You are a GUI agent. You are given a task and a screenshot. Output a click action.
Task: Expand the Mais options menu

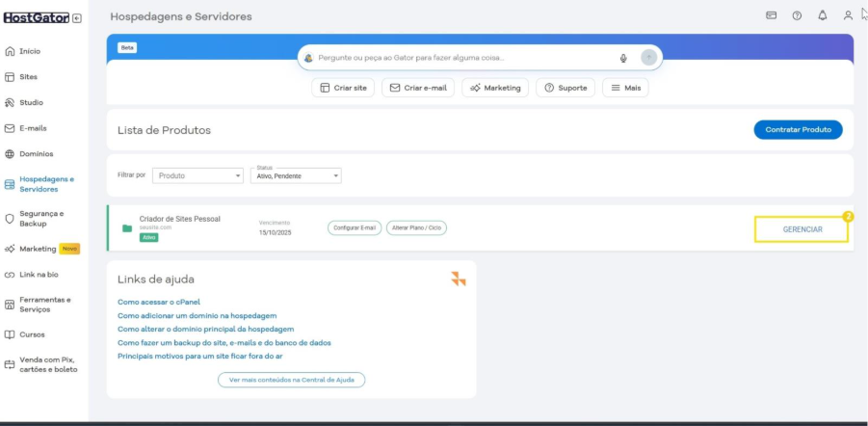(x=625, y=88)
